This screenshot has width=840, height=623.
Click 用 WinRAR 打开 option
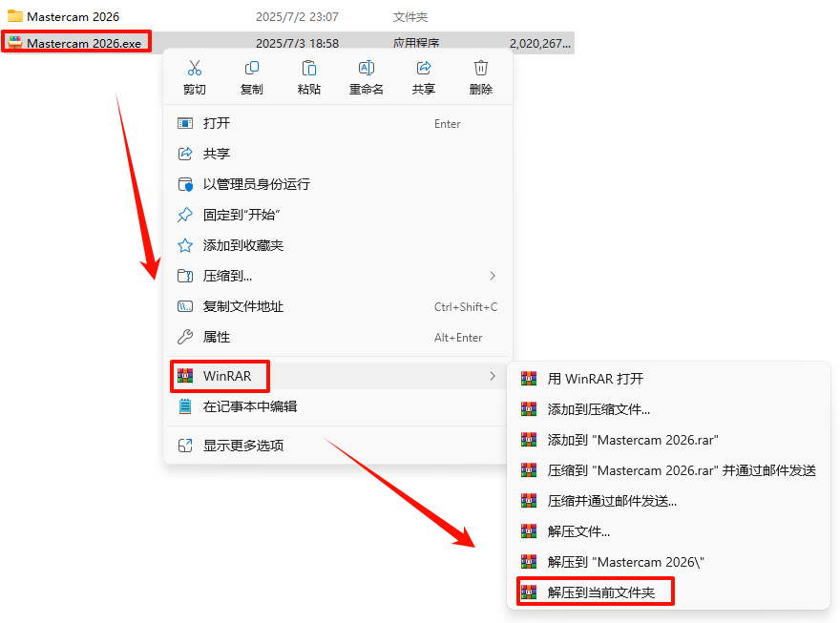click(668, 379)
